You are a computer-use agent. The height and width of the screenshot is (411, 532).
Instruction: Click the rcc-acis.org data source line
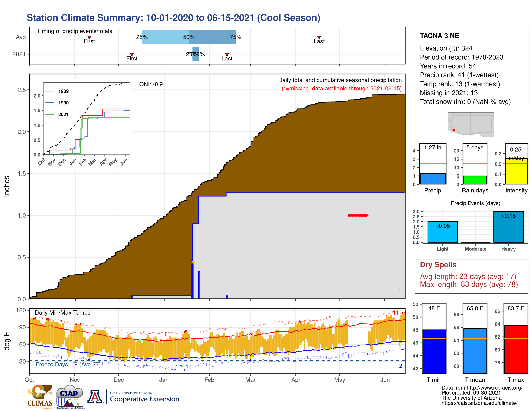point(482,388)
